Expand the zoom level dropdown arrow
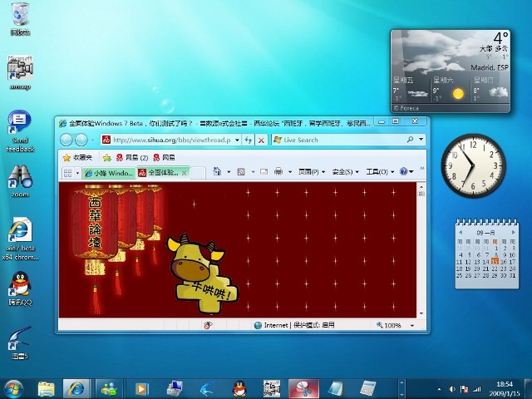This screenshot has width=532, height=399. (412, 326)
